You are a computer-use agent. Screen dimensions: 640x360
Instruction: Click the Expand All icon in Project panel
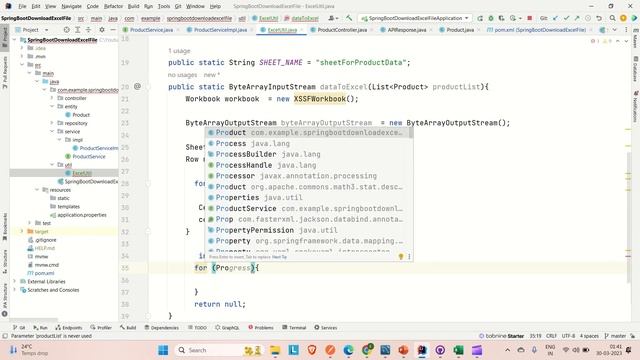click(78, 30)
